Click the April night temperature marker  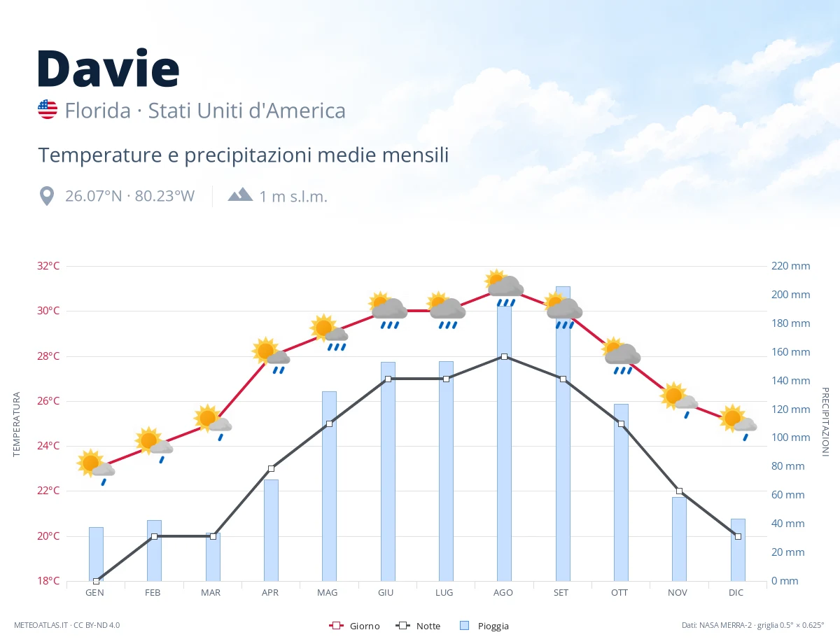click(x=271, y=468)
